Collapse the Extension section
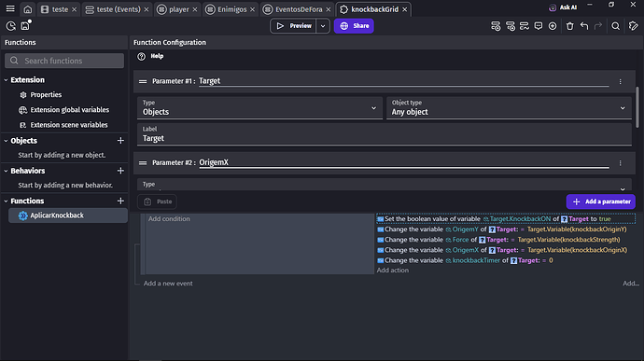 [x=7, y=80]
